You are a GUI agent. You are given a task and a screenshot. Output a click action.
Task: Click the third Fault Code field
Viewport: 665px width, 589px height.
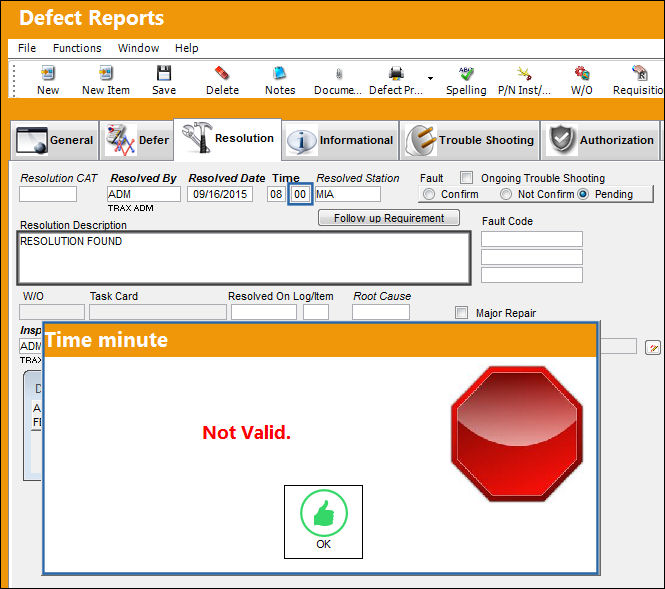pos(532,275)
